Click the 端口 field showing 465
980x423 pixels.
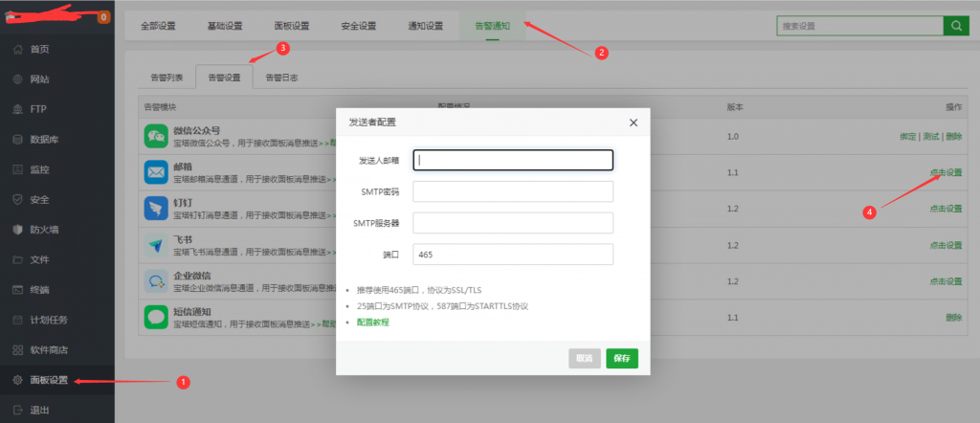[x=512, y=255]
